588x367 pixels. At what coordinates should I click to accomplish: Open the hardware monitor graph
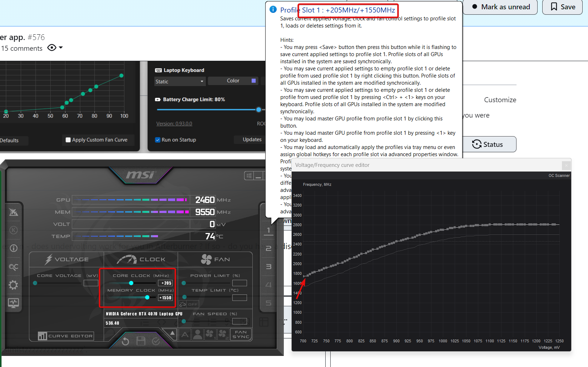tap(14, 303)
